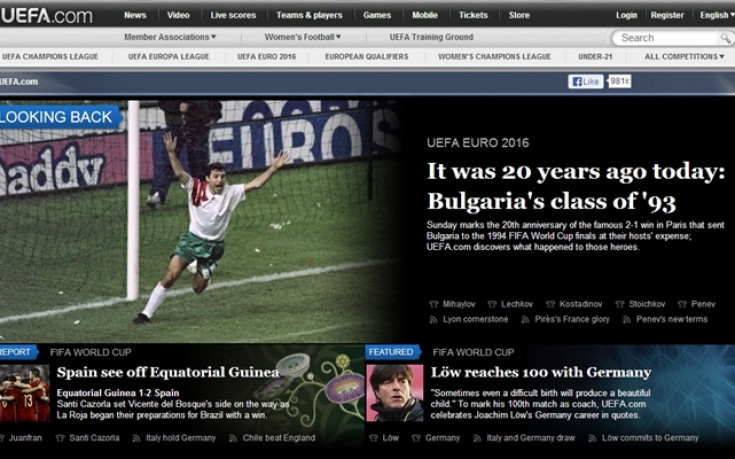This screenshot has height=459, width=735.
Task: Click the search magnifier icon
Action: [725, 38]
